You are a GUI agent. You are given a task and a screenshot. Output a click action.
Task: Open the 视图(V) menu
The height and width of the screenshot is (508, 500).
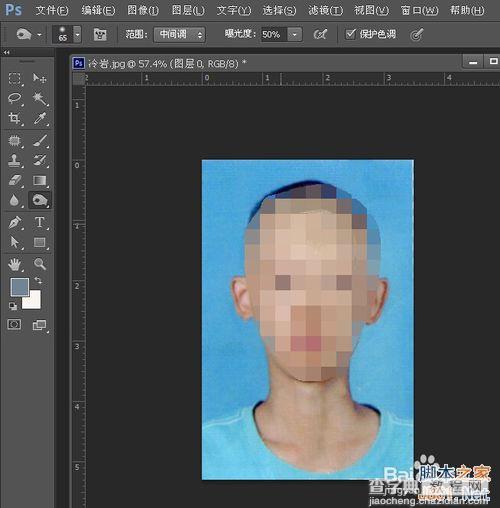click(x=371, y=10)
